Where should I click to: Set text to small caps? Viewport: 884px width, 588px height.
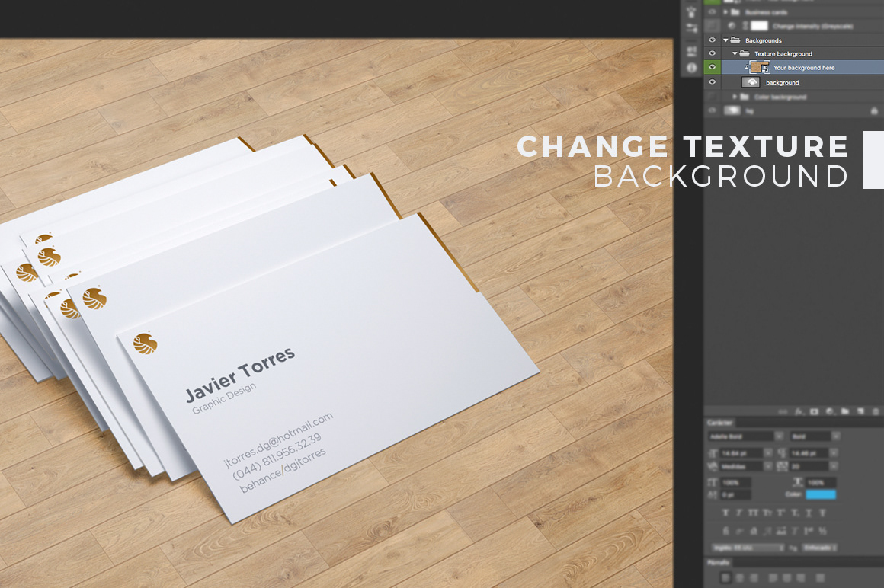point(767,513)
